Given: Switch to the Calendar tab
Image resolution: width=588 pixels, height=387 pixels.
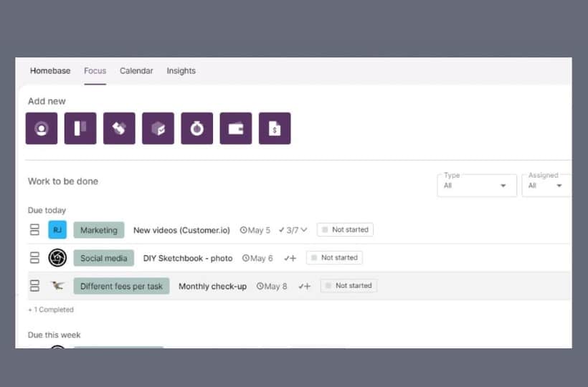Looking at the screenshot, I should tap(136, 71).
